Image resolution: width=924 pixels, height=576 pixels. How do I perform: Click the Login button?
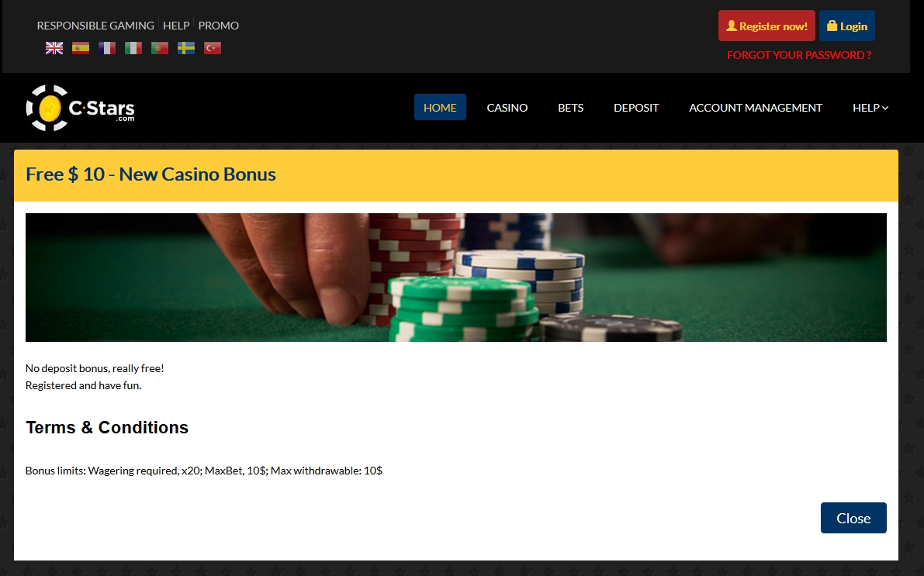click(x=846, y=26)
